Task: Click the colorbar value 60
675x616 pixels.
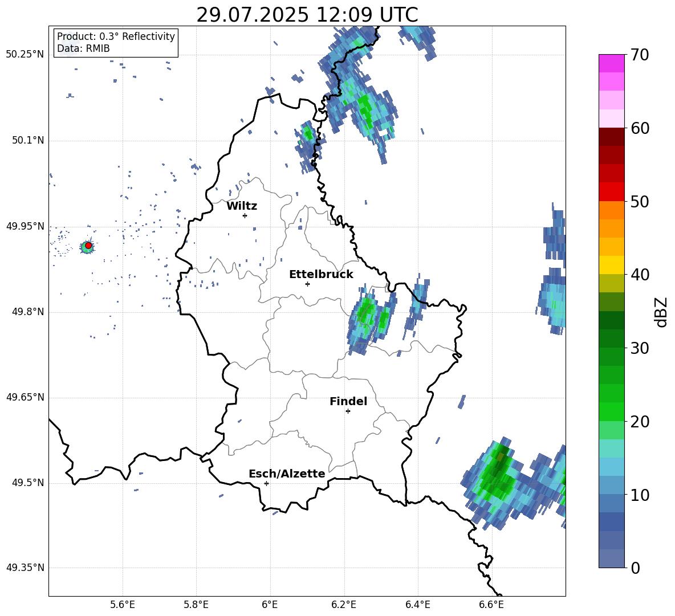Action: [x=639, y=128]
